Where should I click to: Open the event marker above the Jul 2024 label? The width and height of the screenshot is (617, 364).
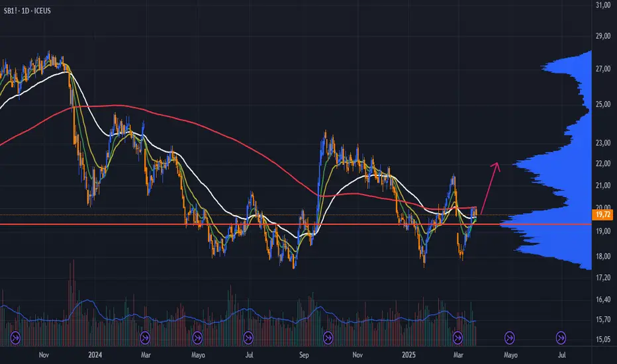(x=248, y=338)
